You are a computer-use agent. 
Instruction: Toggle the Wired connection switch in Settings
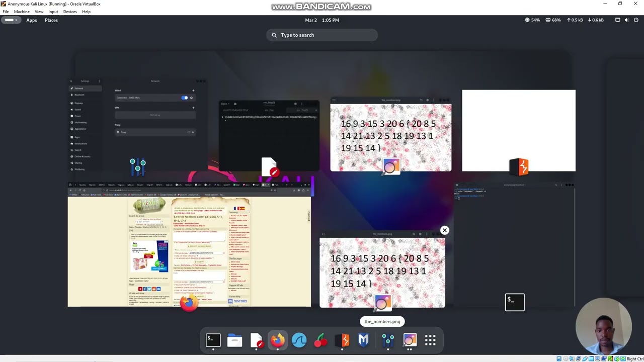pyautogui.click(x=185, y=98)
